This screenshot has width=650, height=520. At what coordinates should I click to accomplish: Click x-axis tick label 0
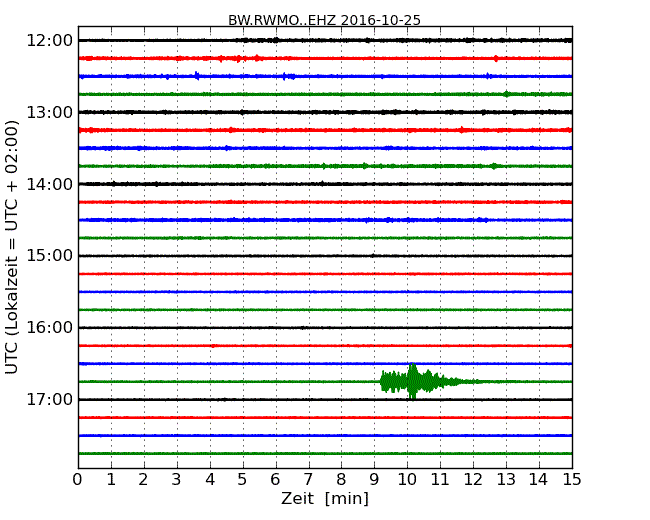coord(78,480)
